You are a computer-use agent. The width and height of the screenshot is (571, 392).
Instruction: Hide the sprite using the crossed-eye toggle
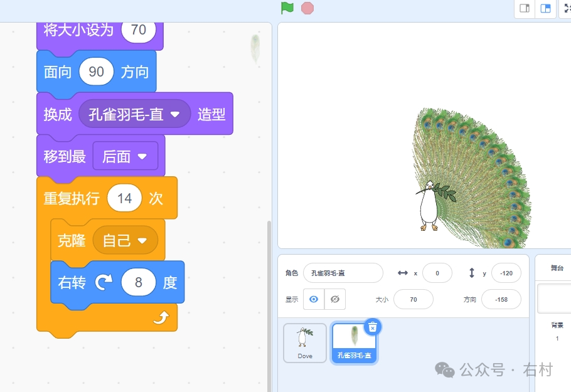334,299
